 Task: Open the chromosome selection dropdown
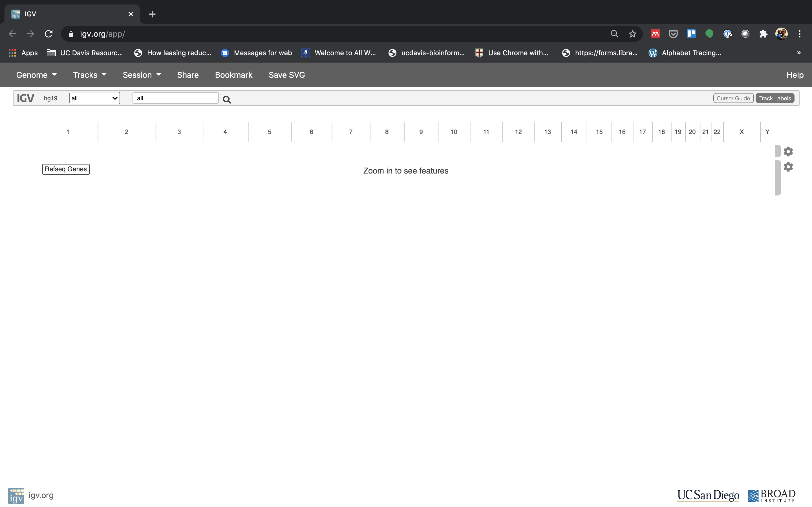pos(94,98)
